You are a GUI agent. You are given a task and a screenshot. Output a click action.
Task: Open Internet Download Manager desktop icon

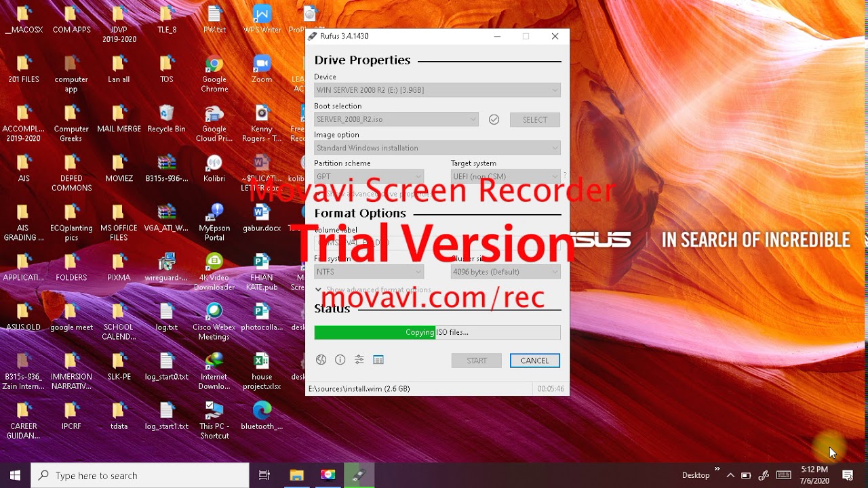pos(214,371)
